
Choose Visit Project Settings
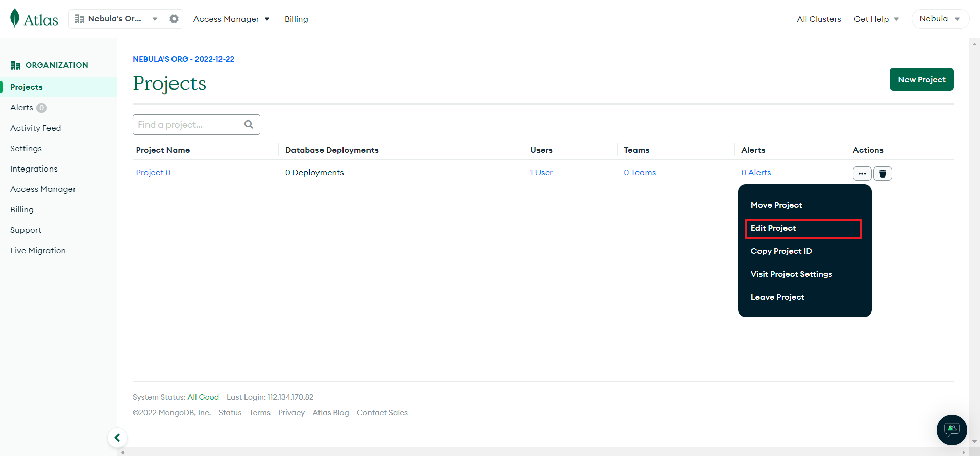point(791,274)
